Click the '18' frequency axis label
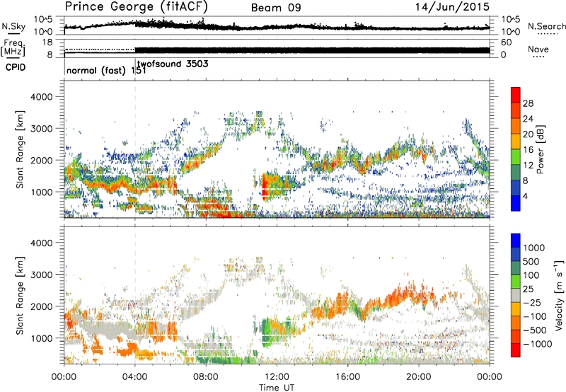This screenshot has height=392, width=566. (x=47, y=42)
